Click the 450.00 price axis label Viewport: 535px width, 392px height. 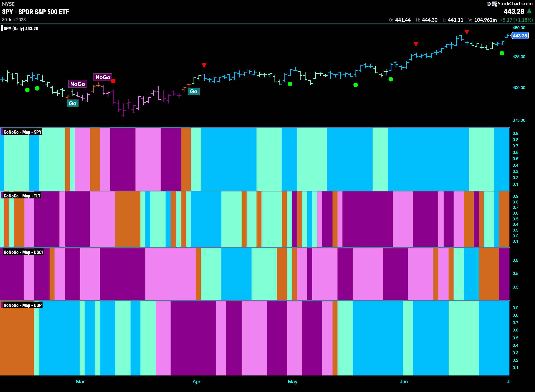point(519,28)
